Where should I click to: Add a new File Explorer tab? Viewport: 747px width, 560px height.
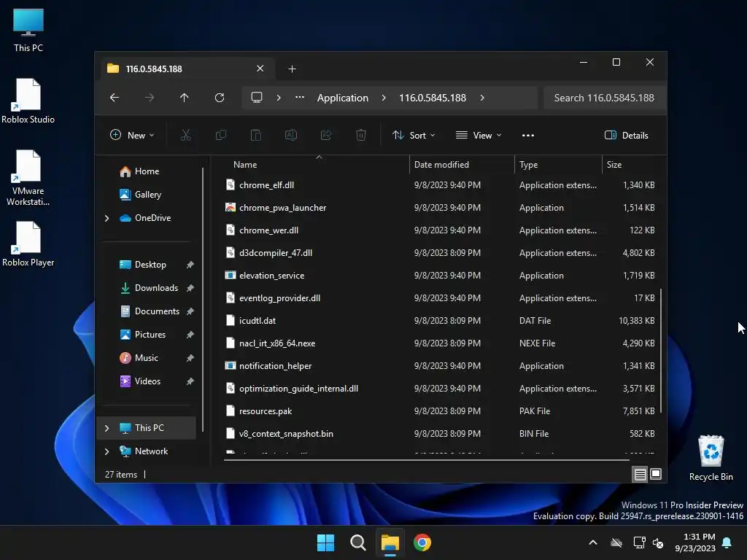(x=292, y=69)
